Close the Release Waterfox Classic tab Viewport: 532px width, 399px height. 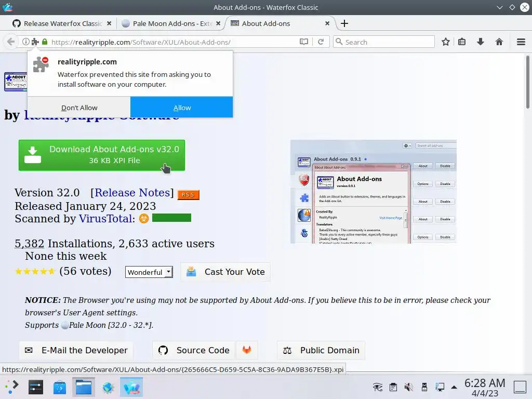pos(109,23)
